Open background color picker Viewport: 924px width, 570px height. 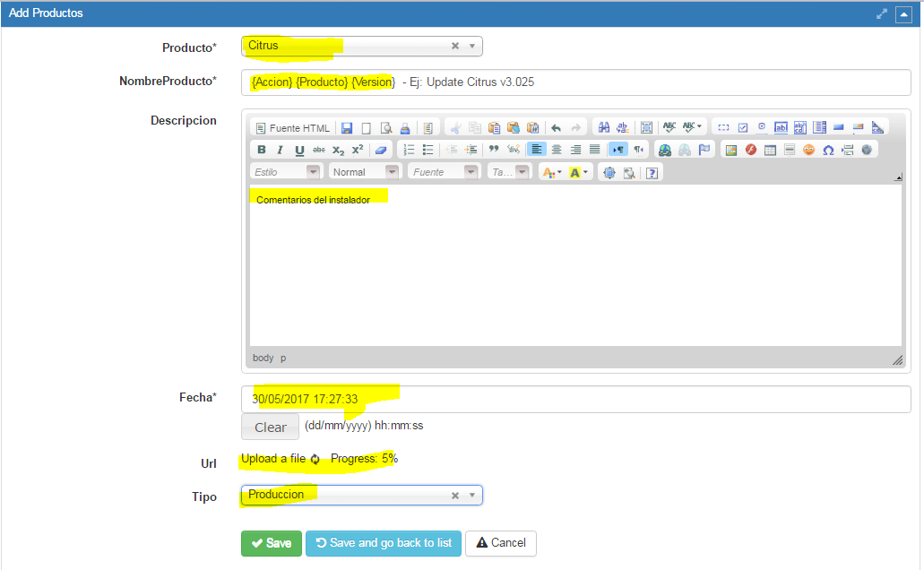pos(578,172)
